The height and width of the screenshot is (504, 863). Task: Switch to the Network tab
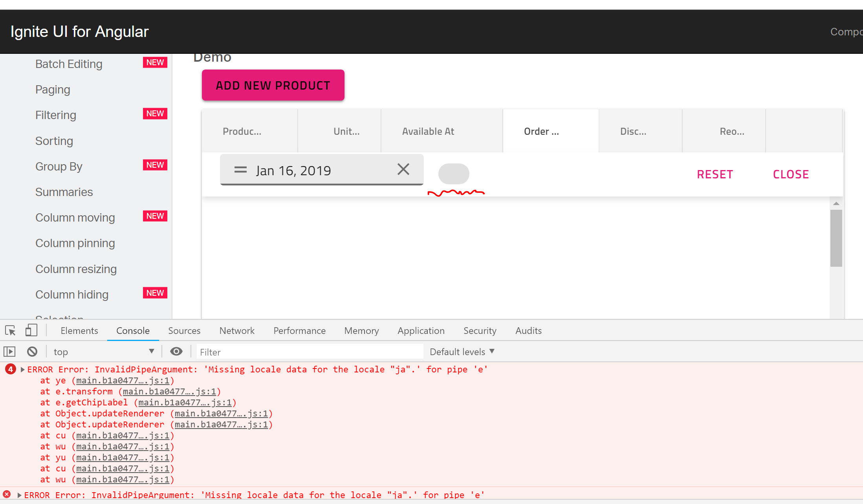[237, 330]
